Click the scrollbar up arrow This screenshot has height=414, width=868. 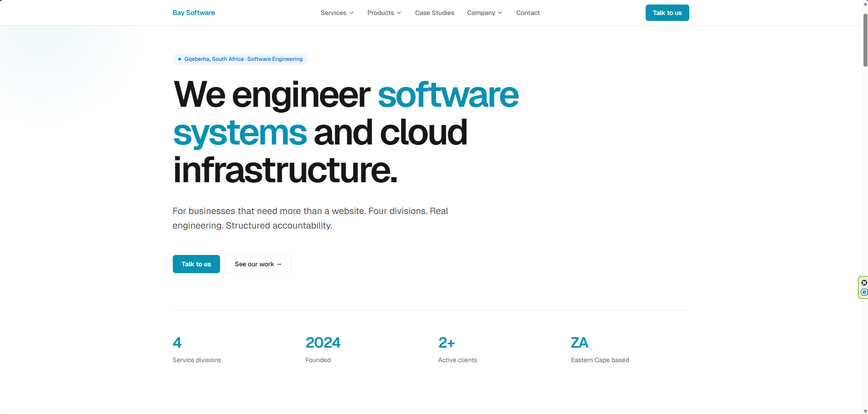pyautogui.click(x=865, y=3)
